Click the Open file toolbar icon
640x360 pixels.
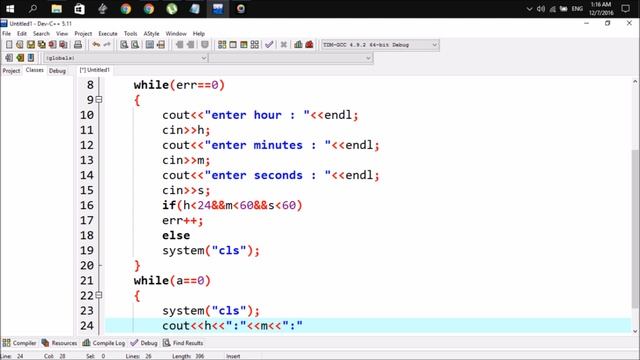pos(20,45)
